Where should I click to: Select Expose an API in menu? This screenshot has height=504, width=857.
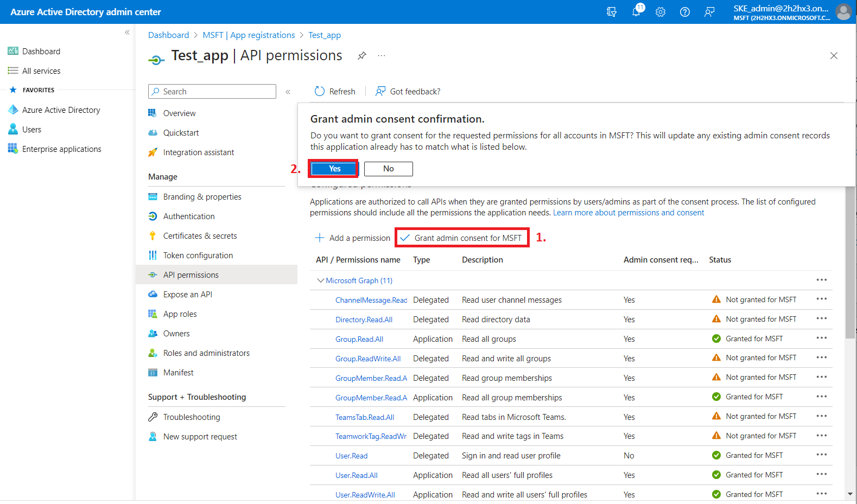[187, 295]
